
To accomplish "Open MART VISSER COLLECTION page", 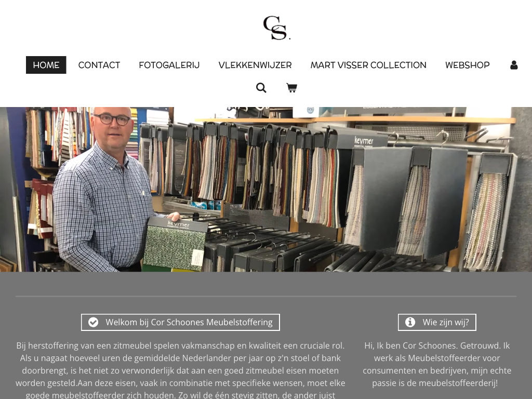I will (368, 65).
